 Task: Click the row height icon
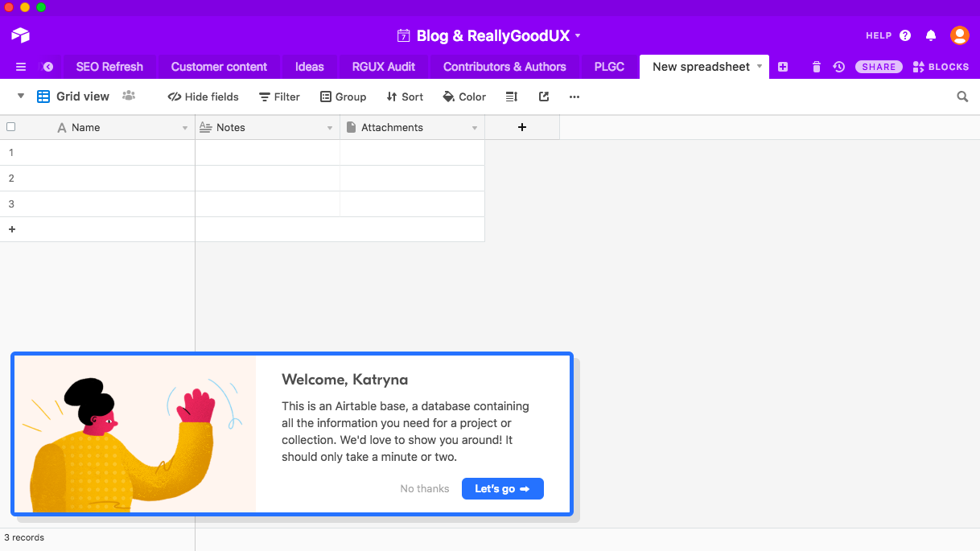click(x=511, y=97)
